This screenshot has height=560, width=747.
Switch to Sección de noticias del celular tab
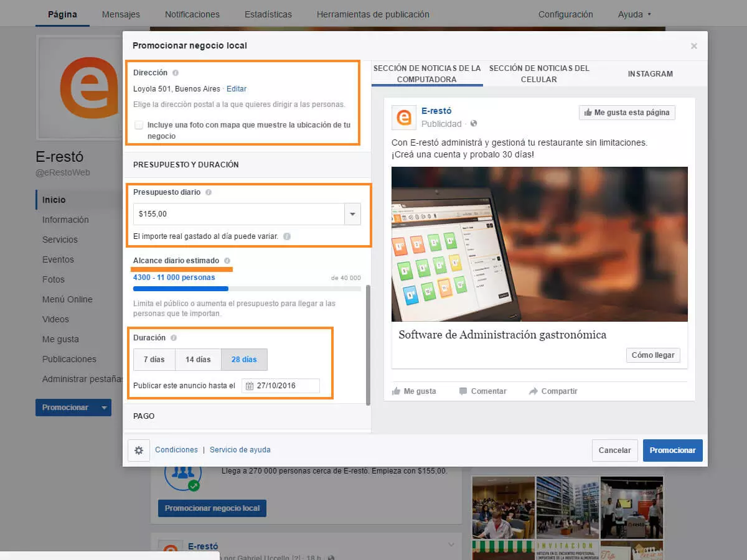coord(539,73)
